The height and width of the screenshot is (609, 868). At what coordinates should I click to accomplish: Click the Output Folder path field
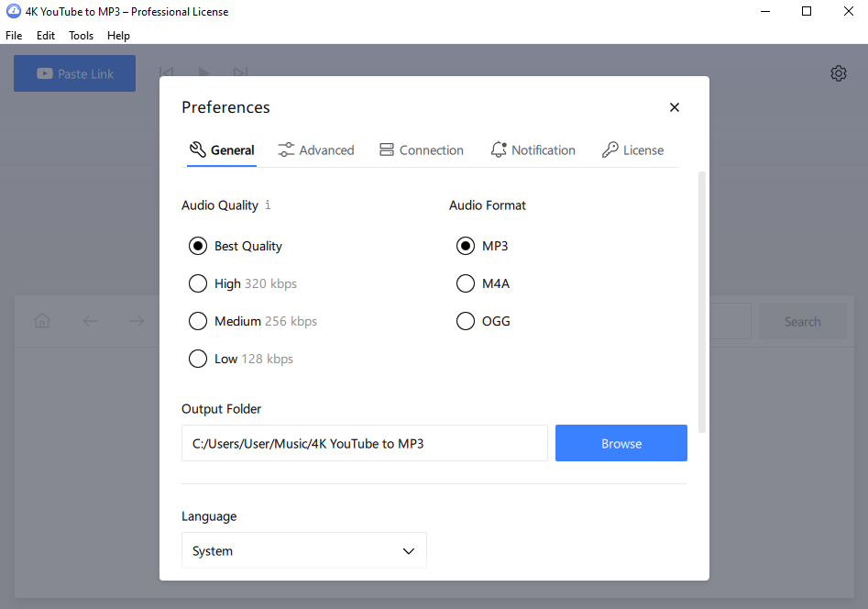364,443
